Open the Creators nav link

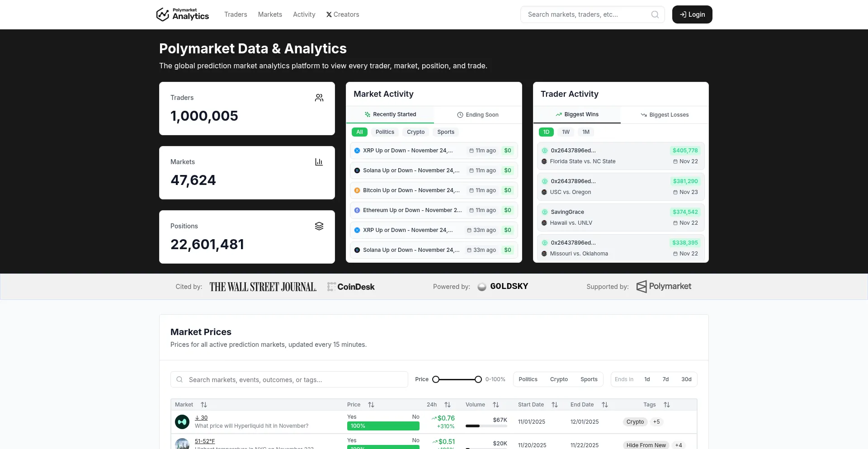click(x=343, y=14)
